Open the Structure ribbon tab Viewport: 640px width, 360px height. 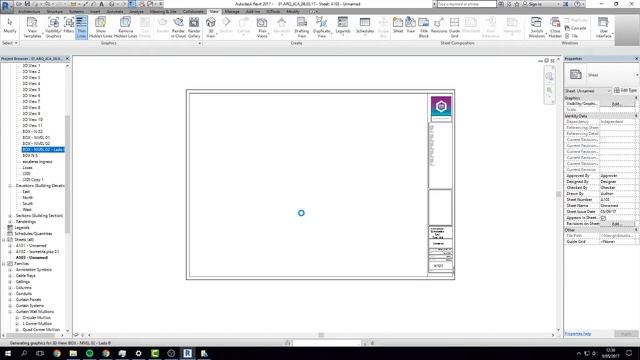(x=55, y=11)
